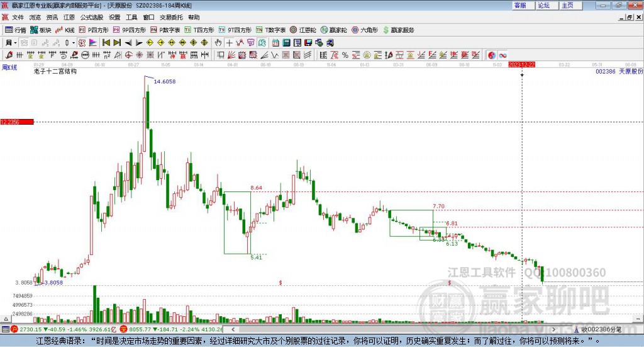Screen dimensions: 644x347
Task: Open the 江恩轮 Gann wheel
Action: click(x=303, y=30)
